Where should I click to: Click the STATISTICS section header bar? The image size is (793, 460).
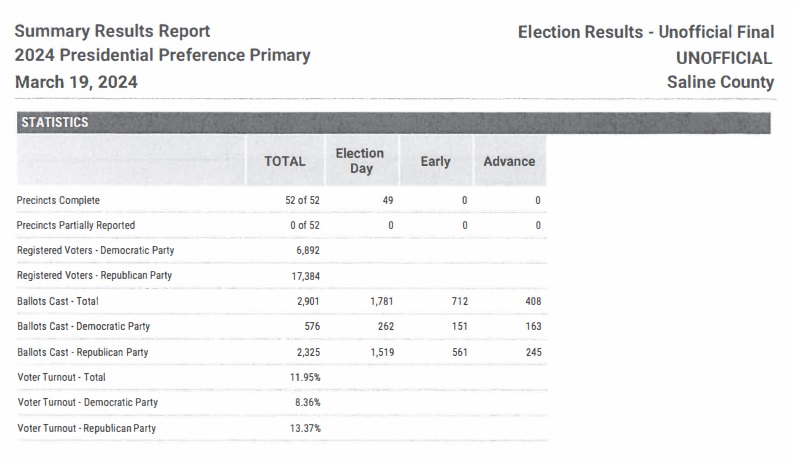coord(394,122)
